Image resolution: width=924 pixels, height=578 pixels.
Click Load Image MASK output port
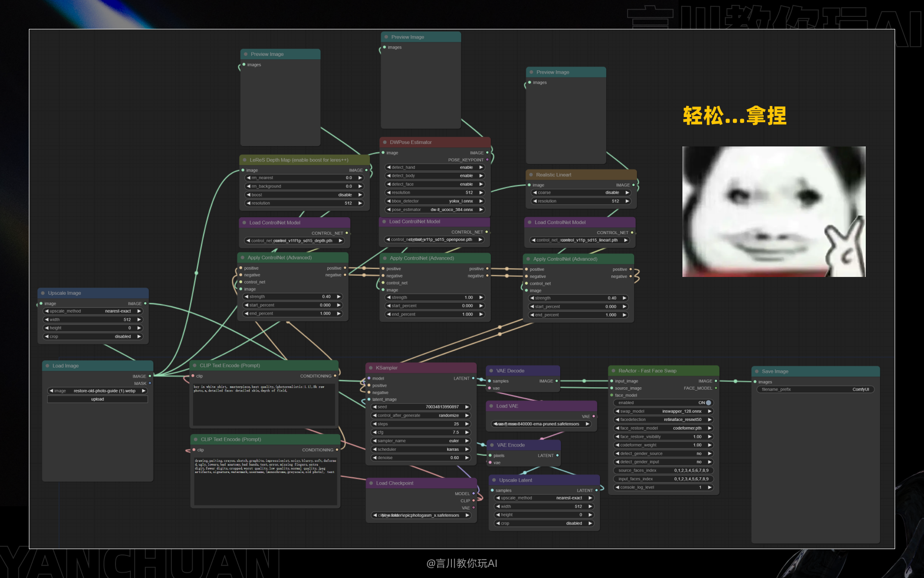(x=150, y=383)
